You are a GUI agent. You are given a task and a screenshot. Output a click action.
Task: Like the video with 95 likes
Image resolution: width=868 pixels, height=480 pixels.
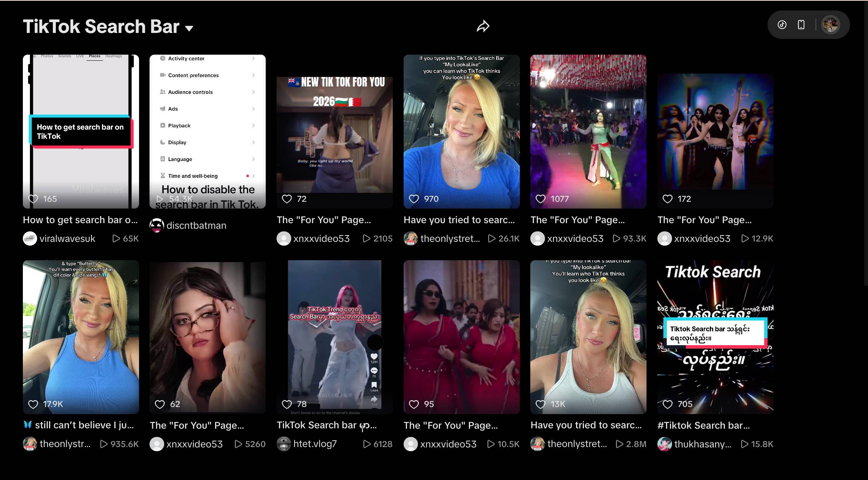[414, 404]
